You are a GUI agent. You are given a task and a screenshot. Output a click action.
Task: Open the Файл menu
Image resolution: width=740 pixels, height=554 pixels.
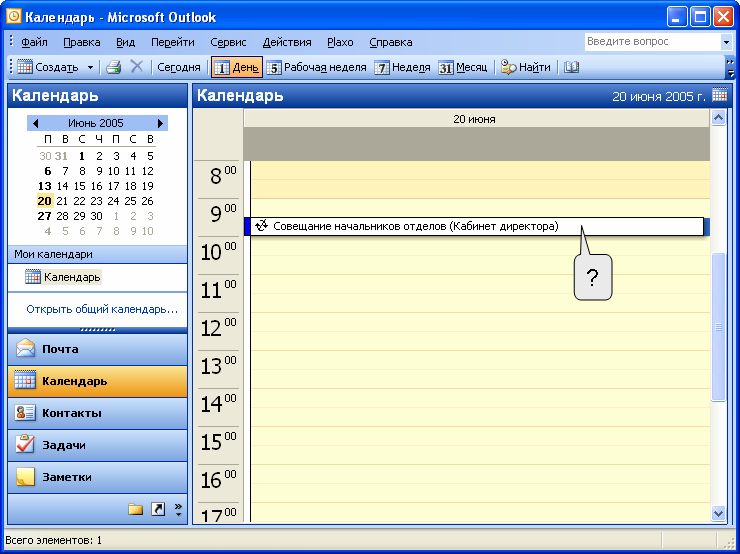(x=34, y=42)
